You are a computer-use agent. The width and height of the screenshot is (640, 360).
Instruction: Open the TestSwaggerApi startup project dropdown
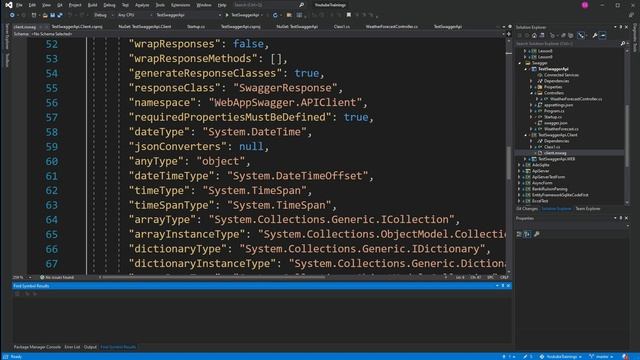tap(188, 15)
